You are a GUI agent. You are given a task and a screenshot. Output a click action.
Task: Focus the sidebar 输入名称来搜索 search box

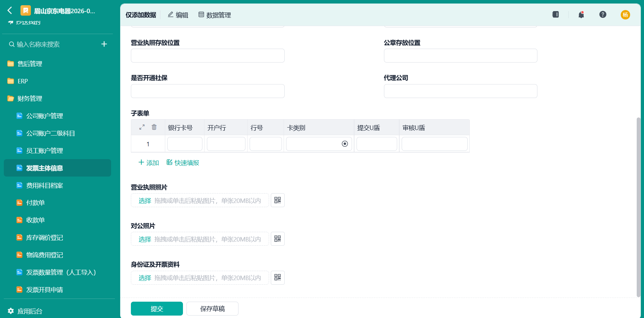[52, 44]
